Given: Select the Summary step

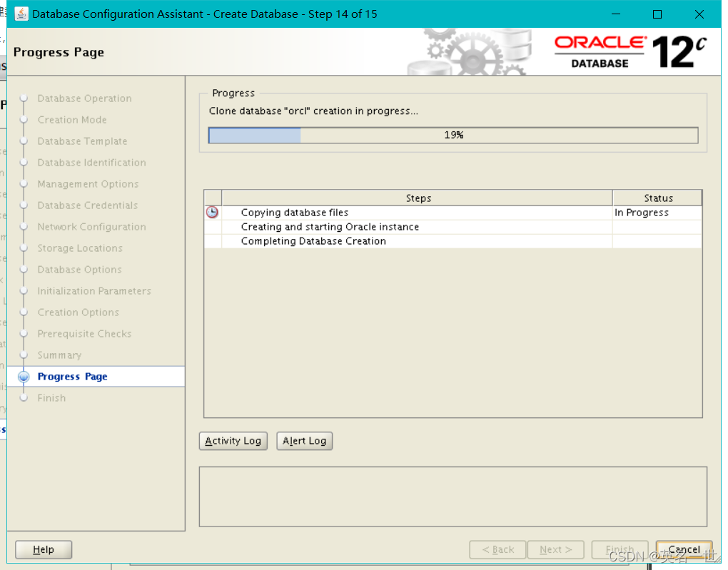Looking at the screenshot, I should pos(59,355).
